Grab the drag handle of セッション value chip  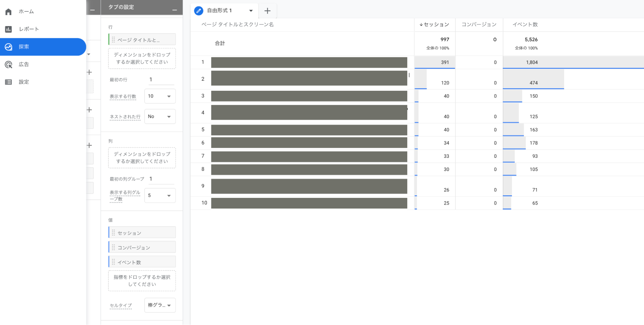pos(113,233)
